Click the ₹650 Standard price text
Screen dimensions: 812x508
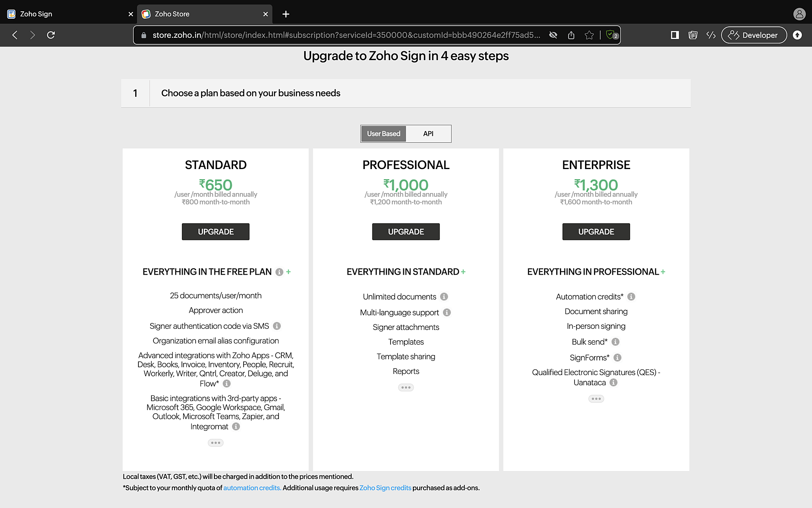click(216, 185)
